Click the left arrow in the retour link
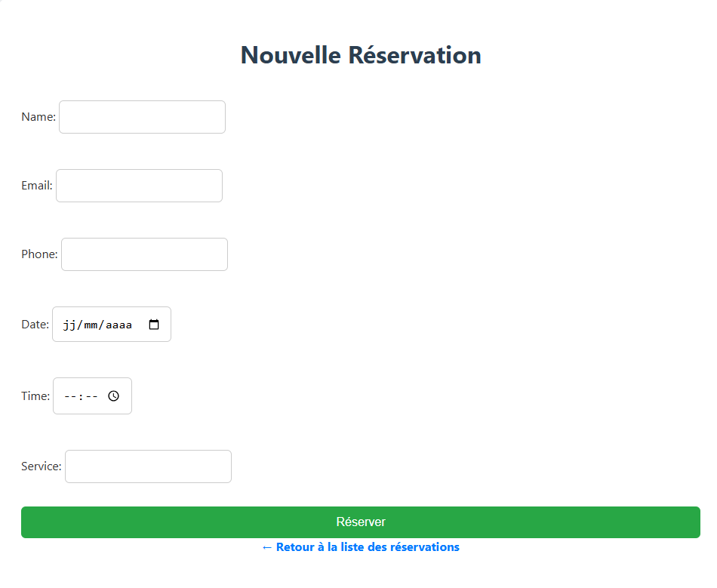Screen dimensions: 717x588 tap(266, 546)
